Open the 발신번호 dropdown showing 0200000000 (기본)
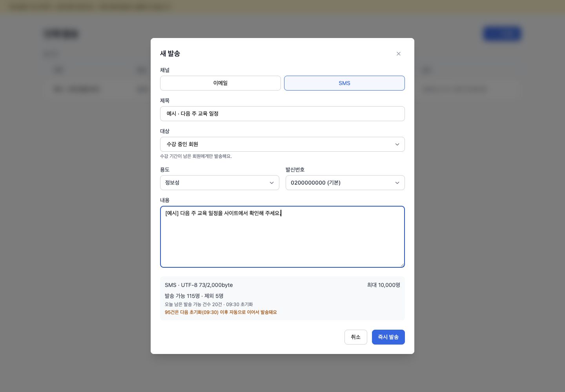This screenshot has width=565, height=392. tap(345, 183)
